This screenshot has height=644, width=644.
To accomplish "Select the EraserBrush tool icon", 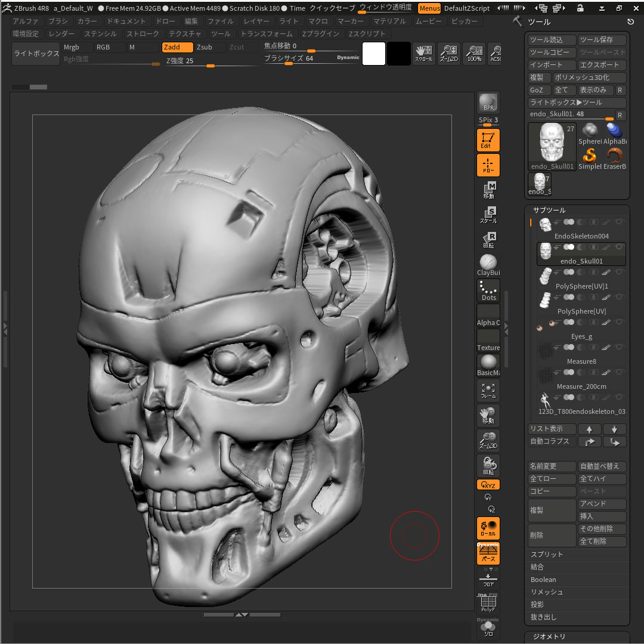I will click(x=614, y=159).
